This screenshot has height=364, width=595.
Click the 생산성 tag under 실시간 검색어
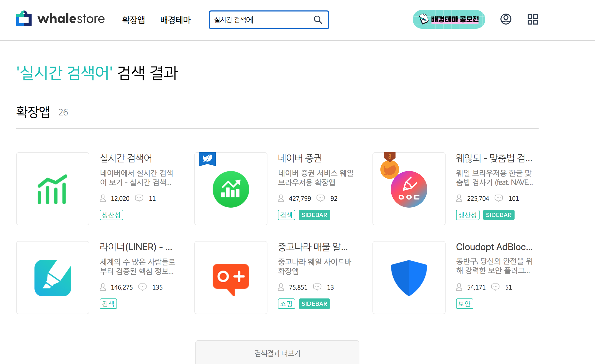click(x=111, y=215)
